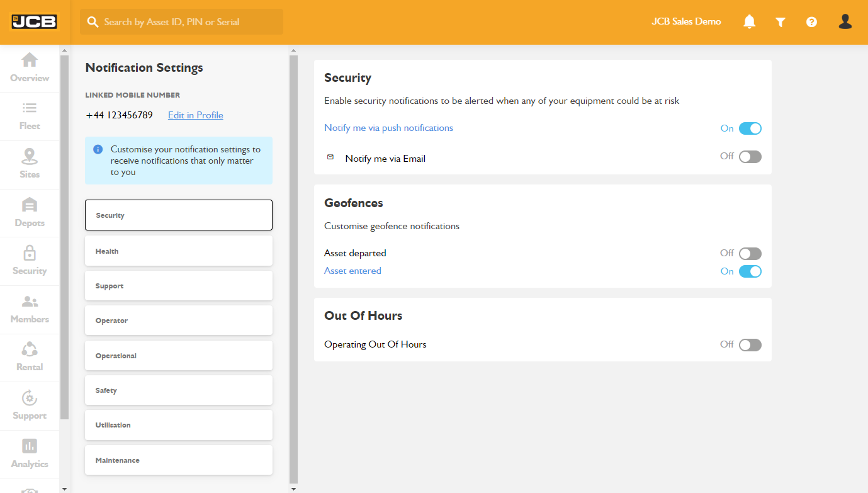Screen dimensions: 868x493
Task: Go to Overview in sidebar
Action: [x=30, y=68]
